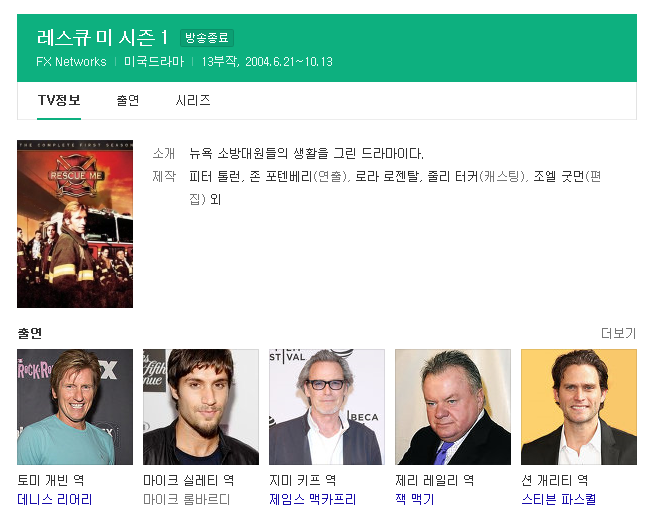Image resolution: width=654 pixels, height=522 pixels.
Task: Click the 제리 레일리 역 role text
Action: [x=435, y=480]
